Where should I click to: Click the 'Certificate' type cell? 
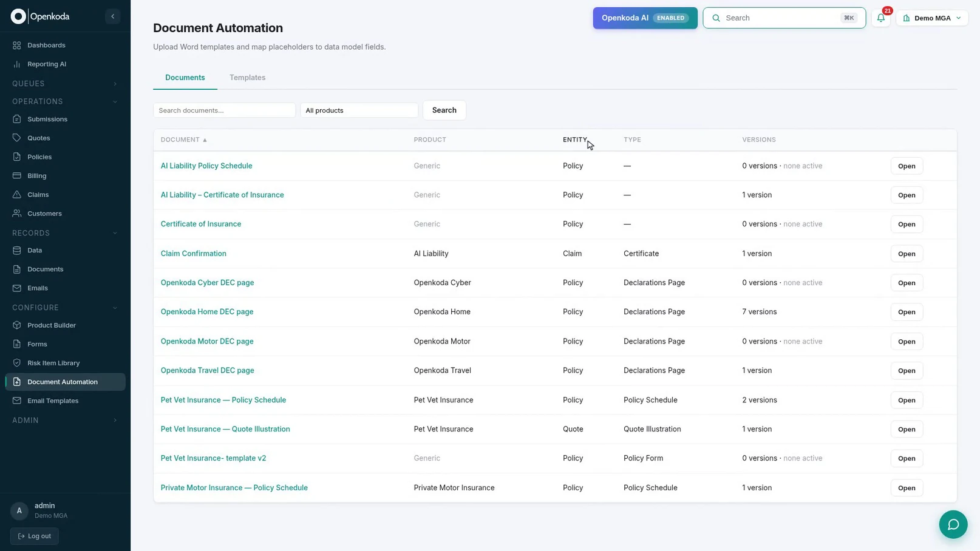641,254
